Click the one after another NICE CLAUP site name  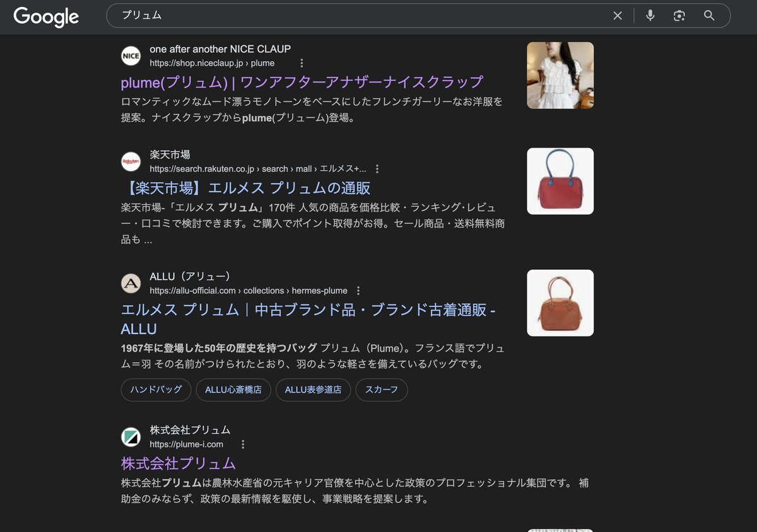click(x=220, y=49)
